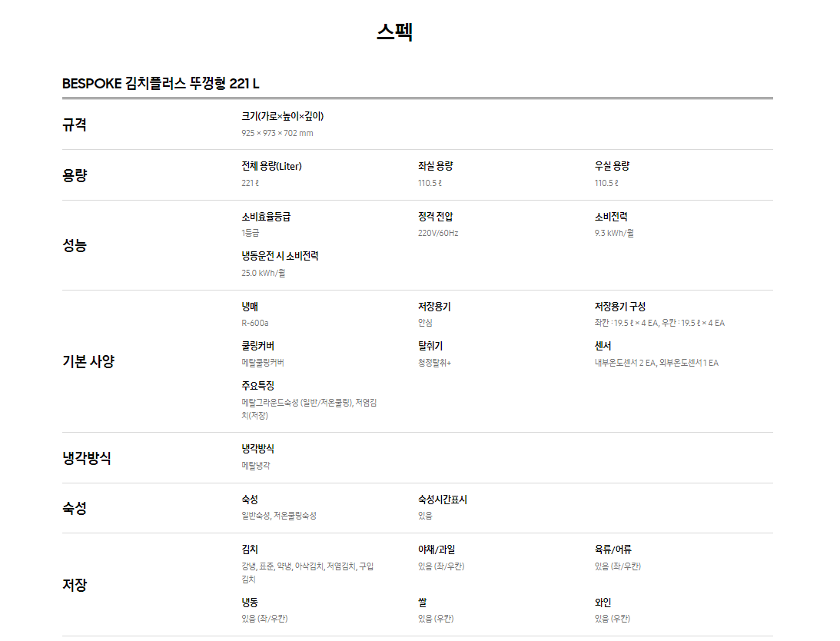The width and height of the screenshot is (840, 641).
Task: Select the 메탈냉각 value
Action: [x=256, y=466]
